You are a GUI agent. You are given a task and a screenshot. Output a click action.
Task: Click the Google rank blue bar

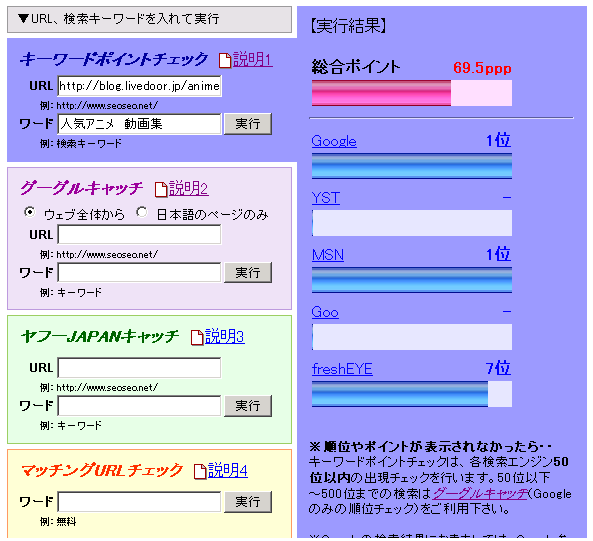(x=412, y=166)
